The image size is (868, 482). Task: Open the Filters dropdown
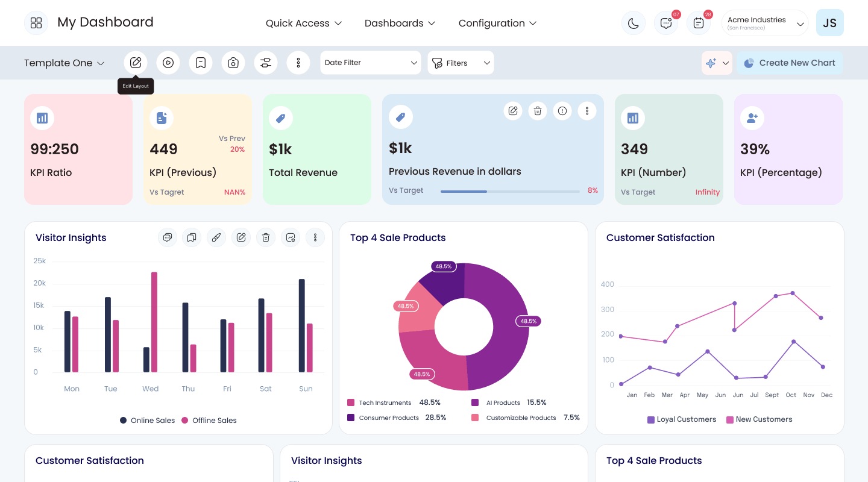[461, 63]
